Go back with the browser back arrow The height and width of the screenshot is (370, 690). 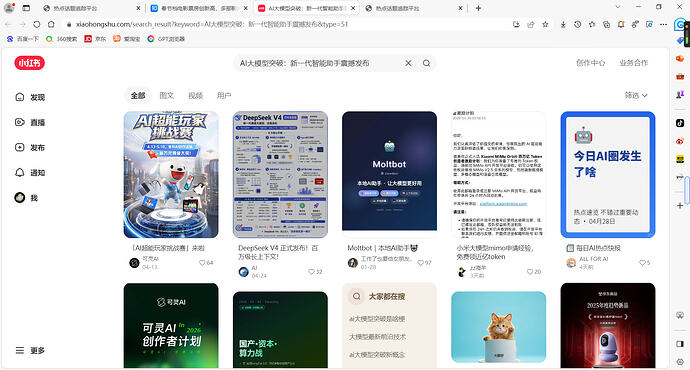tap(8, 25)
